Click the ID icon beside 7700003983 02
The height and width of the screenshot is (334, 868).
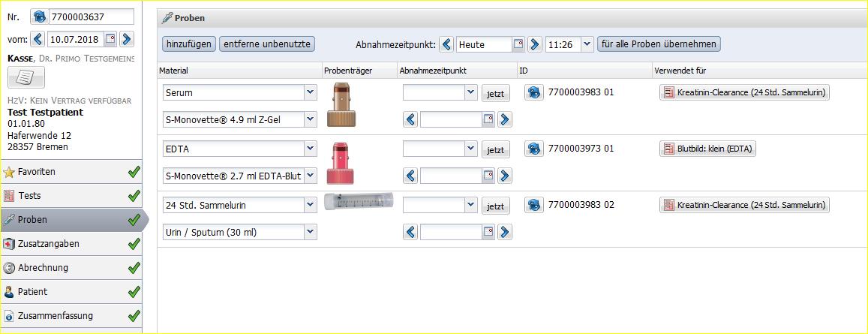[534, 205]
